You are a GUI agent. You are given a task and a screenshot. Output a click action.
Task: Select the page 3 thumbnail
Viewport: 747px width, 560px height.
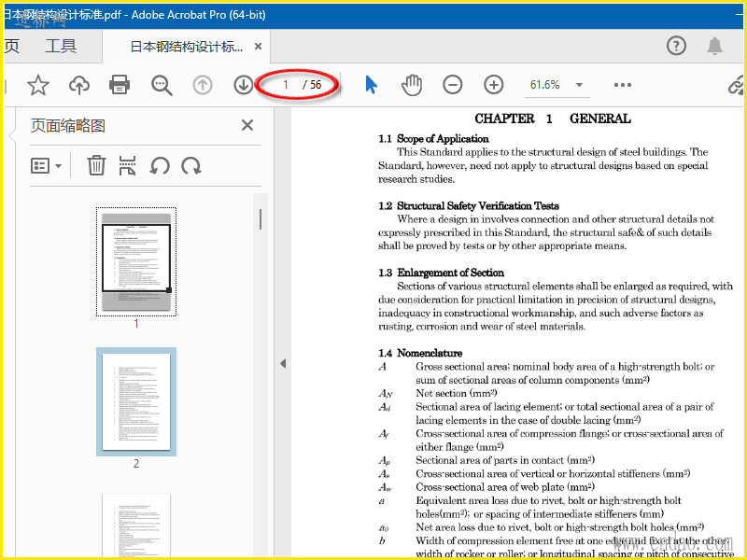[136, 525]
